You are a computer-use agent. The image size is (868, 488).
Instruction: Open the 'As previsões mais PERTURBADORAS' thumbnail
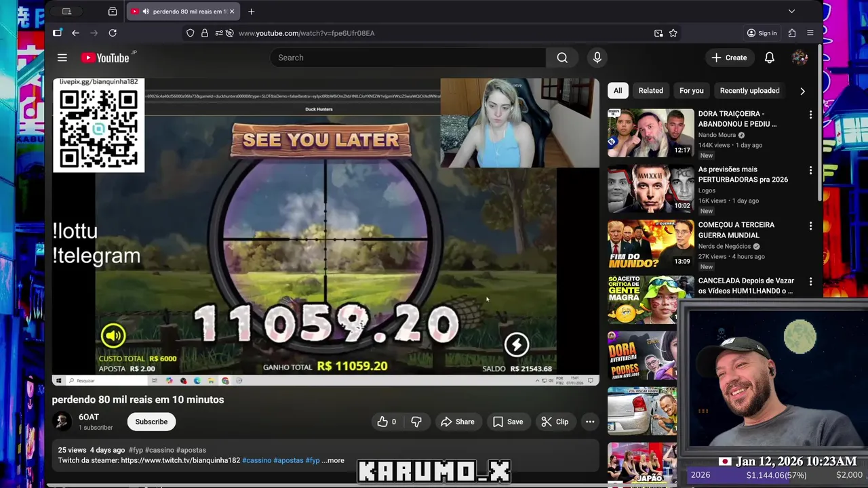(651, 188)
